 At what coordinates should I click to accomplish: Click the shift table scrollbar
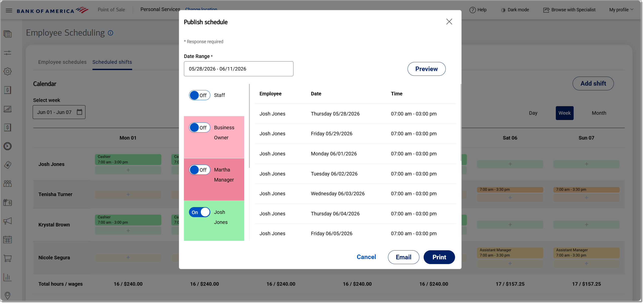[460, 122]
